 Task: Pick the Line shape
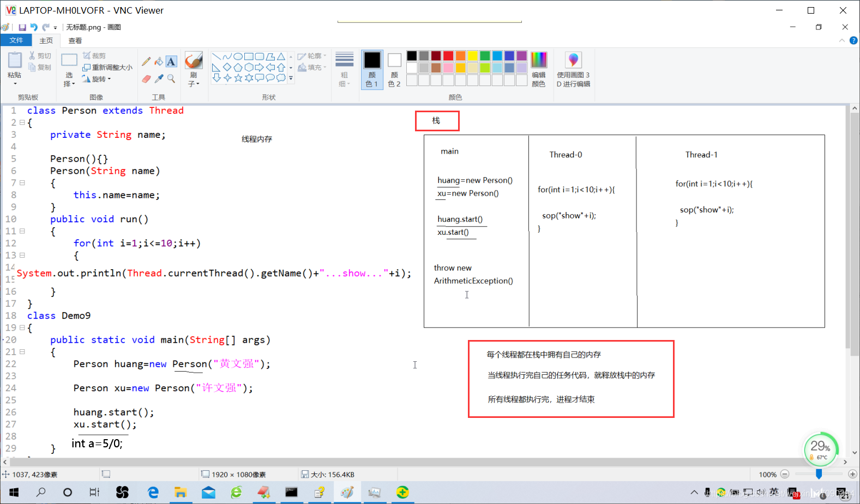tap(216, 57)
